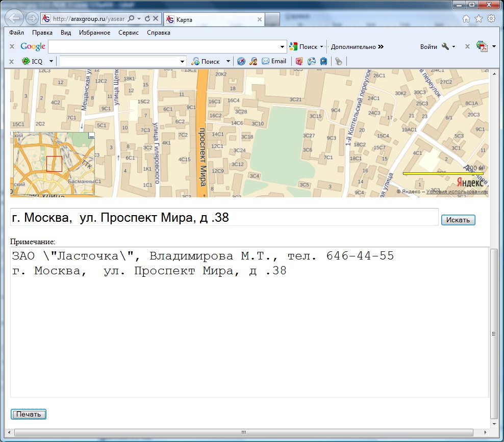Screen dimensions: 504x442
Task: Expand the ICQ search field dropdown
Action: coord(183,62)
